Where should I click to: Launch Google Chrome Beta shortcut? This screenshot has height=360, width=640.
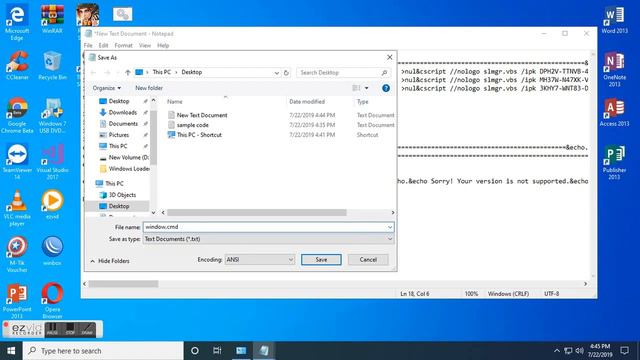click(x=17, y=116)
